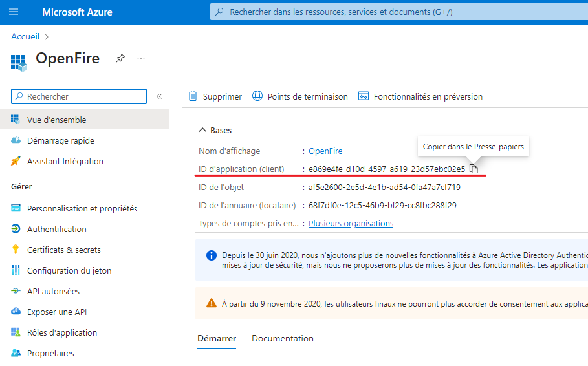This screenshot has width=588, height=366.
Task: Select the object ID value
Action: 384,187
